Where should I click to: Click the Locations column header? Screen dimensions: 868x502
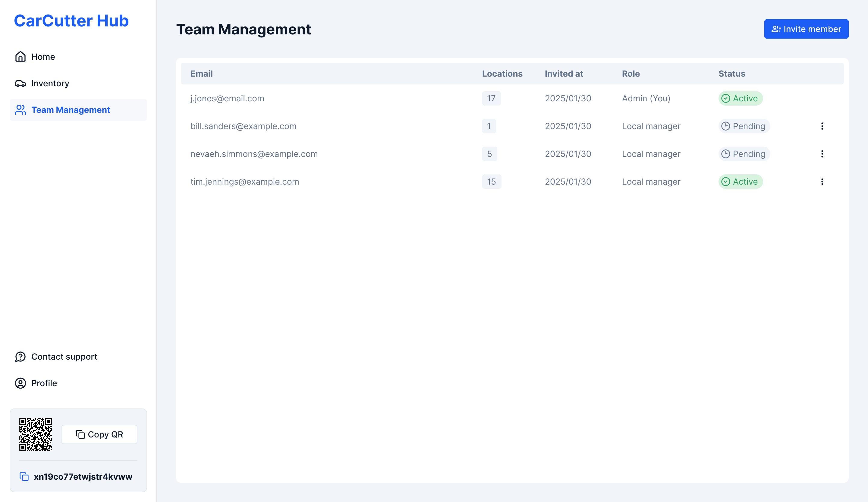click(502, 74)
